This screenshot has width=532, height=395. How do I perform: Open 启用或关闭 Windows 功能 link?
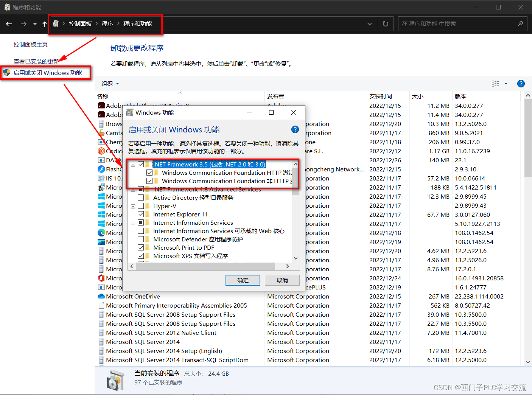tap(48, 73)
